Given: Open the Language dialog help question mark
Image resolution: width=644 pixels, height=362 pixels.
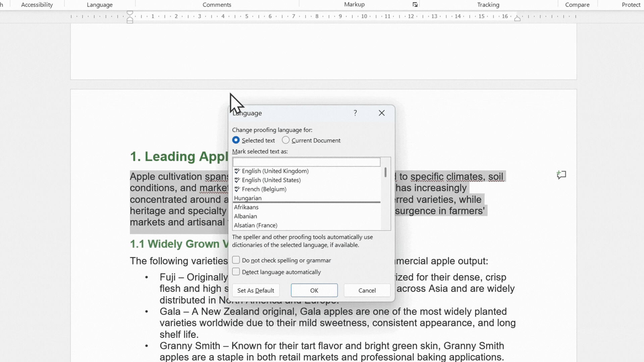Looking at the screenshot, I should 355,113.
